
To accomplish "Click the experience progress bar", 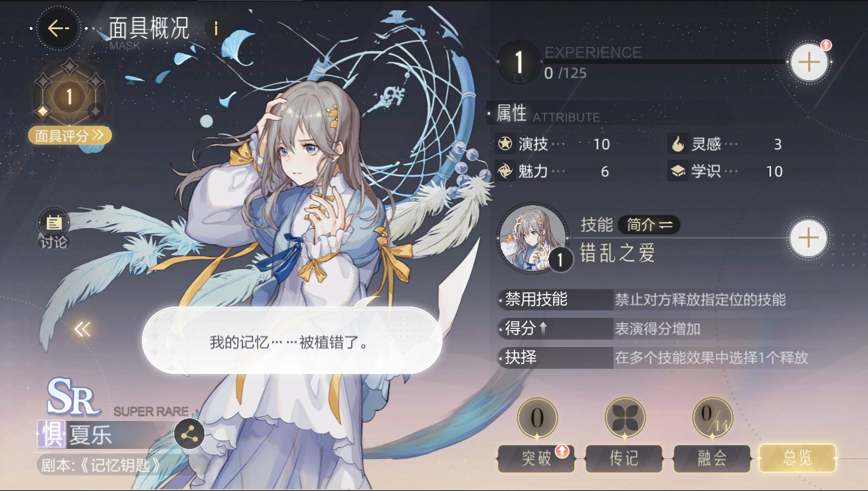I will 666,61.
